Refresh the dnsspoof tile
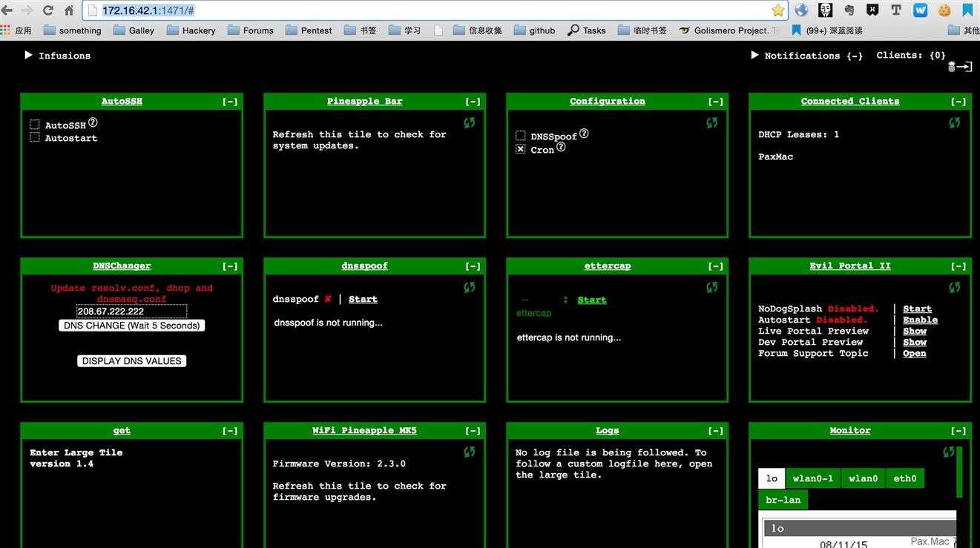980x548 pixels. click(x=470, y=287)
